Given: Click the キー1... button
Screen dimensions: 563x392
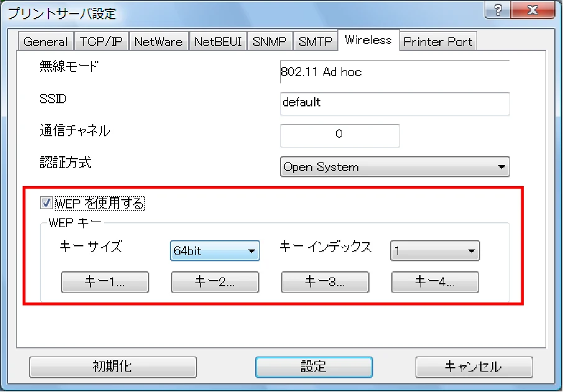Looking at the screenshot, I should (105, 282).
